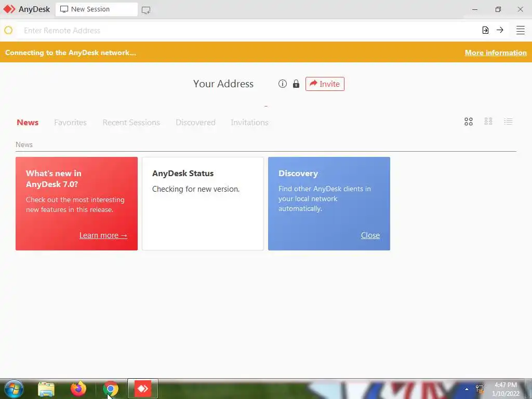Viewport: 532px width, 399px height.
Task: Click the lock icon for unattended access
Action: tap(296, 84)
